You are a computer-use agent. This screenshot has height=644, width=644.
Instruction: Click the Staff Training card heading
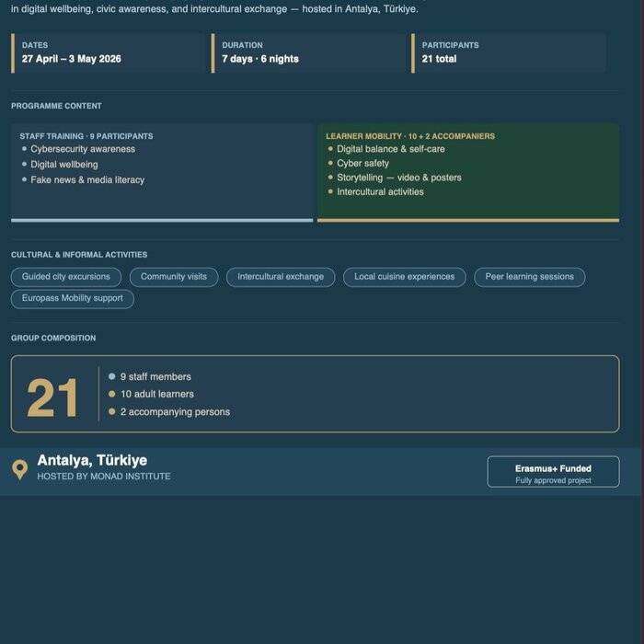[x=86, y=136]
